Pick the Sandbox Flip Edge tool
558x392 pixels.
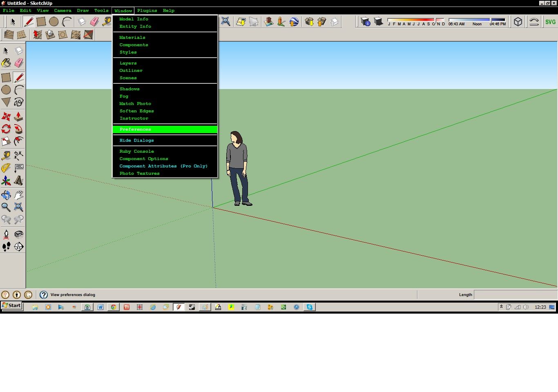(x=88, y=35)
